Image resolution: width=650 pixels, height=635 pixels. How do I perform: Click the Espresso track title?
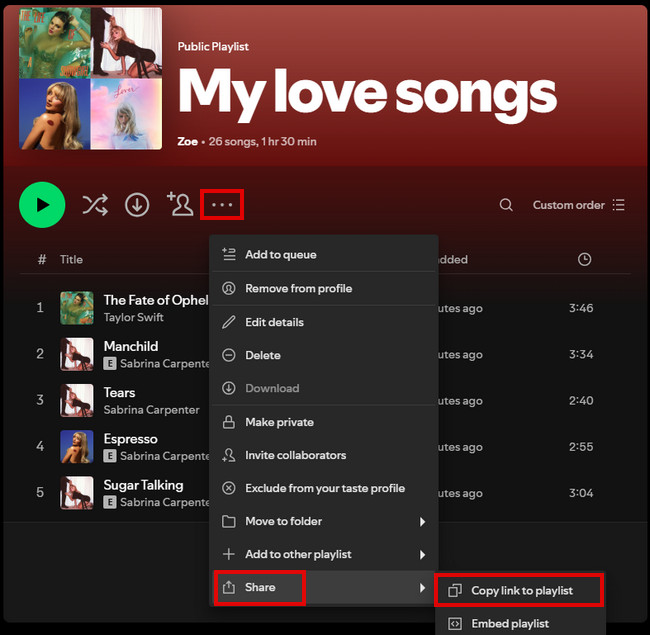[131, 439]
